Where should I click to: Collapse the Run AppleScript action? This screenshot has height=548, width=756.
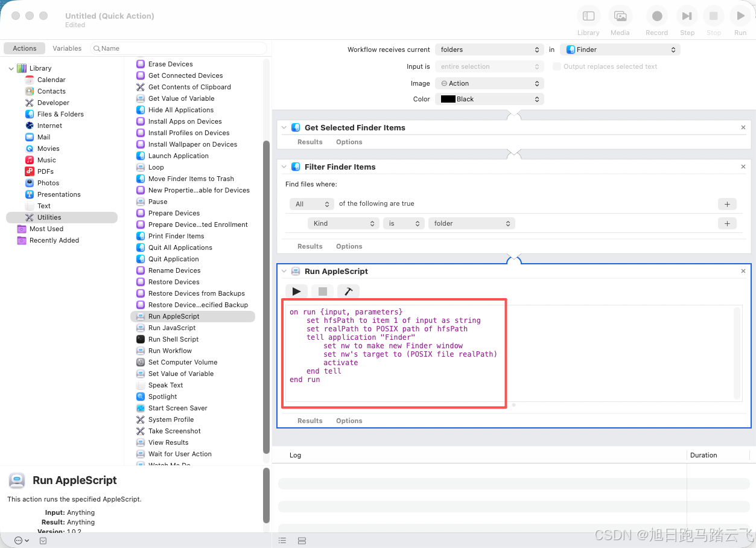(284, 271)
